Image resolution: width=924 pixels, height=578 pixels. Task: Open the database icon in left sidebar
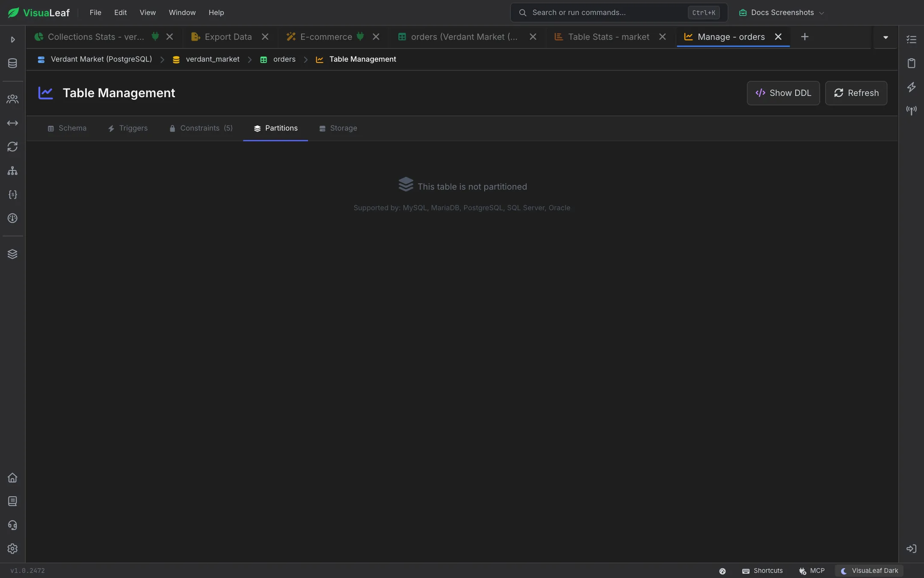pyautogui.click(x=12, y=63)
